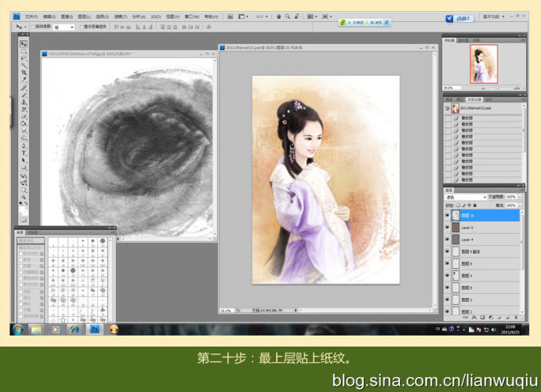
Task: Switch to the History tab
Action: pyautogui.click(x=474, y=100)
